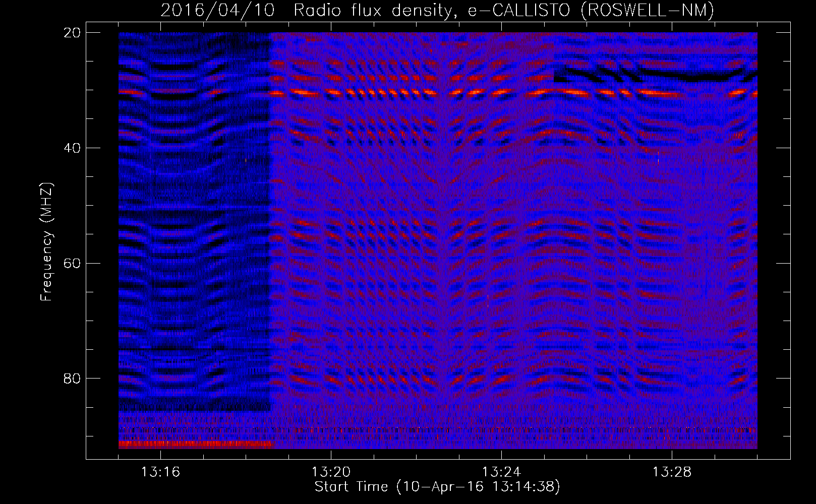Click the 13:16 time tick label

(x=160, y=472)
